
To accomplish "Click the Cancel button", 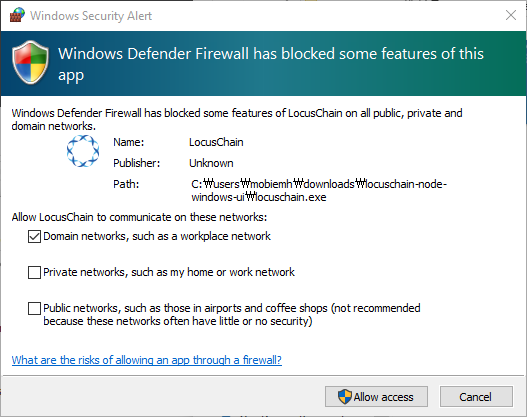I will 476,397.
